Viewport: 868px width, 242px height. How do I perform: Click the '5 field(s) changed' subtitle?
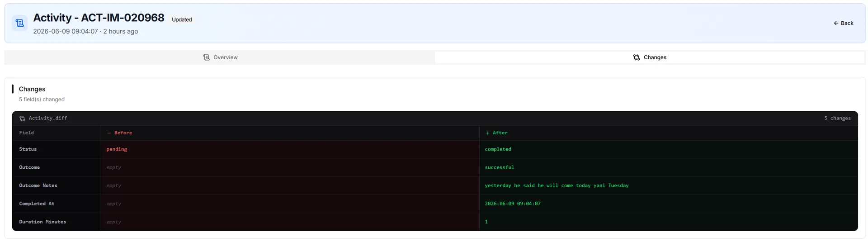click(42, 100)
